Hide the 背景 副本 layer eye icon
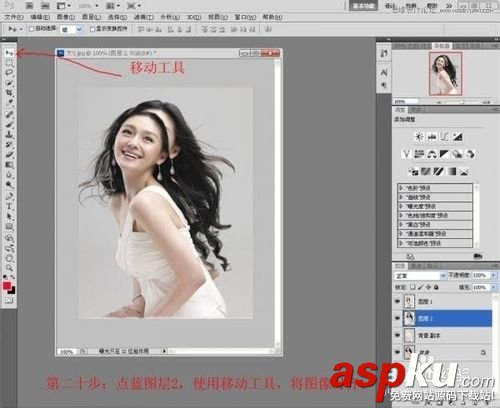 pos(397,335)
